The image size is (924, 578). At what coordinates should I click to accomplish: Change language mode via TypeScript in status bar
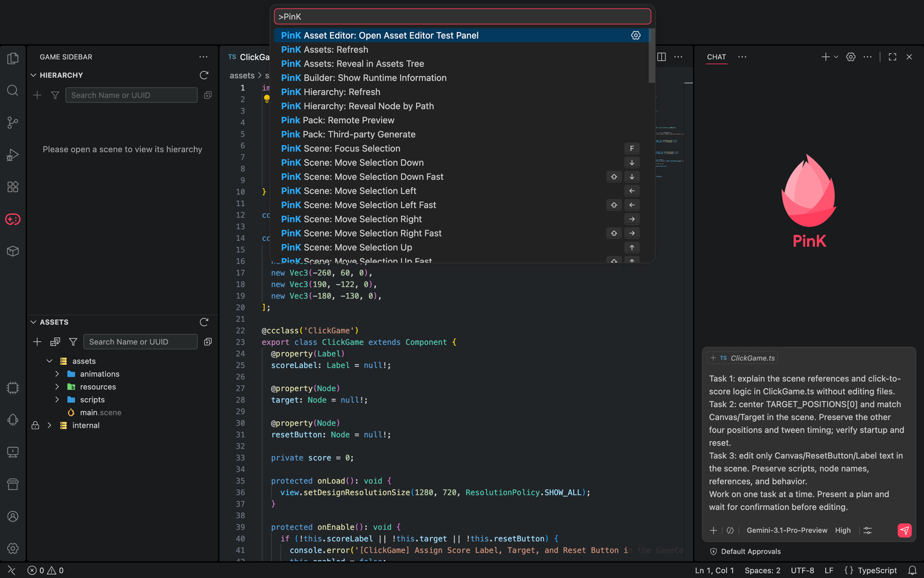877,570
